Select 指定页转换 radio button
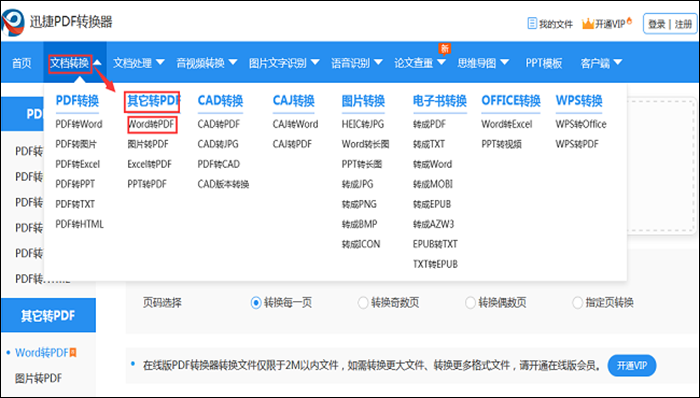 click(577, 303)
